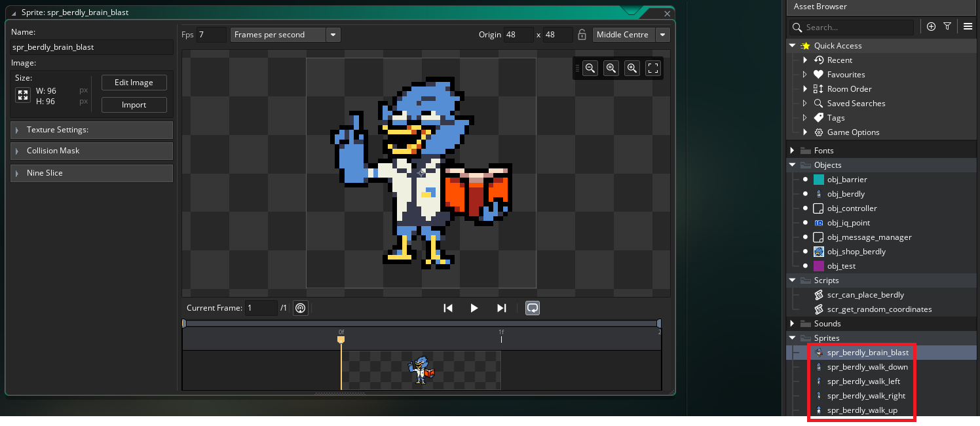The image size is (980, 426).
Task: Click the Saved Searches magnifier icon
Action: [x=819, y=104]
